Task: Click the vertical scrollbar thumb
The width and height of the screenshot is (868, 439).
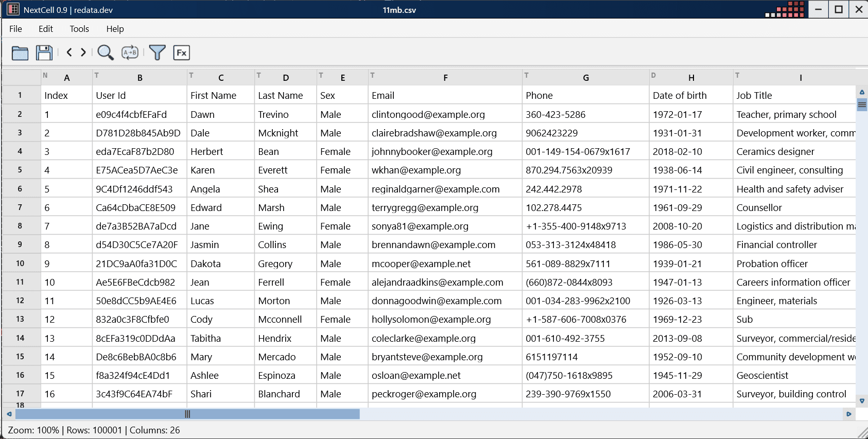Action: click(x=862, y=105)
